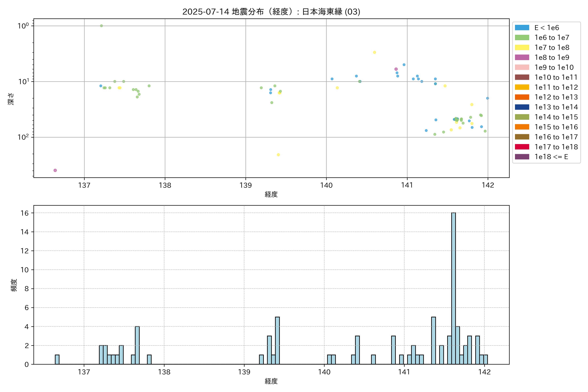The width and height of the screenshot is (588, 392).
Task: Click the leftmost histogram bar near 136.7
Action: [57, 359]
